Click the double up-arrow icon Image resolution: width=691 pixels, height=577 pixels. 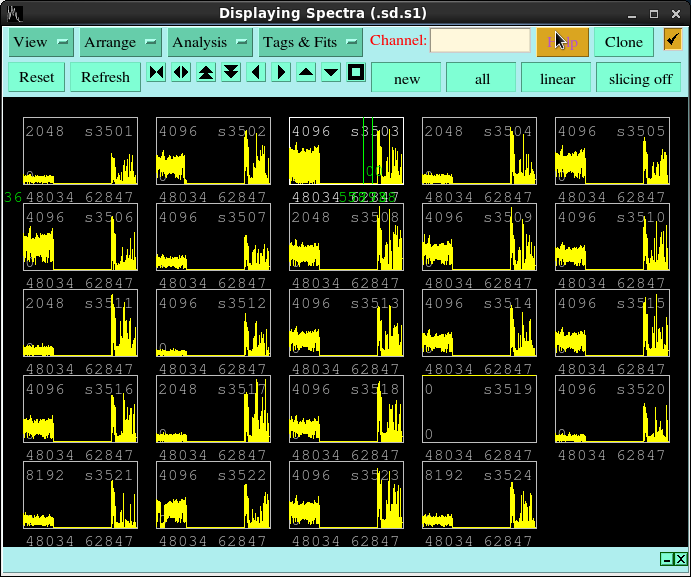[206, 73]
